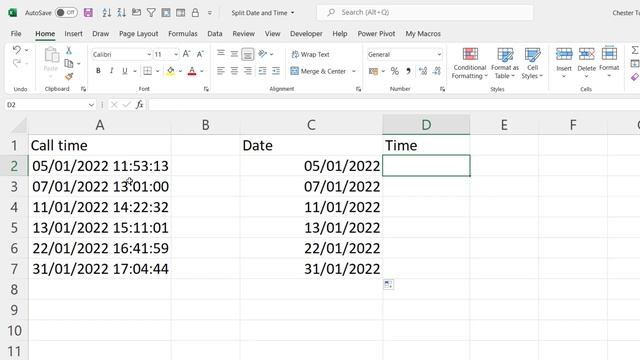Screen dimensions: 640x360
Task: Click Comma Style icon
Action: click(408, 71)
